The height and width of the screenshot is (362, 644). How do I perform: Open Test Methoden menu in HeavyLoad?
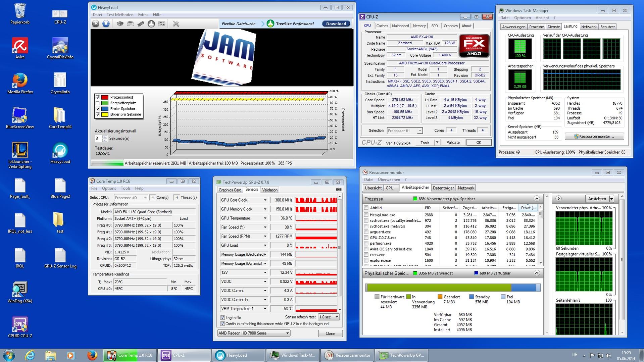pyautogui.click(x=120, y=15)
